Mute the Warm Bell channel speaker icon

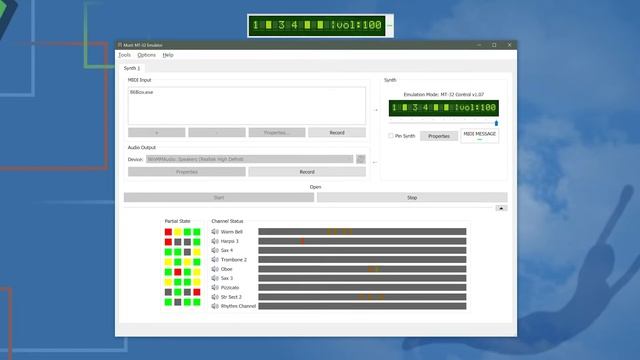click(x=215, y=232)
